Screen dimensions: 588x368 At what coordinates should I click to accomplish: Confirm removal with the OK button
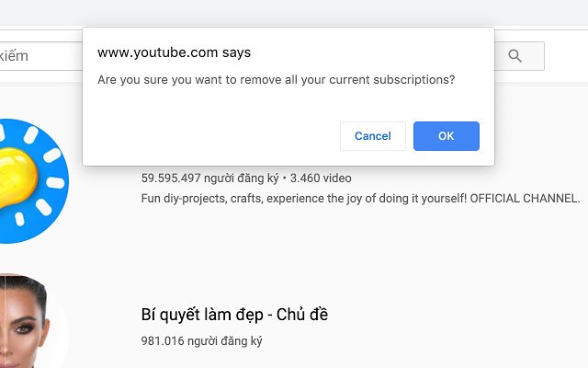click(447, 136)
